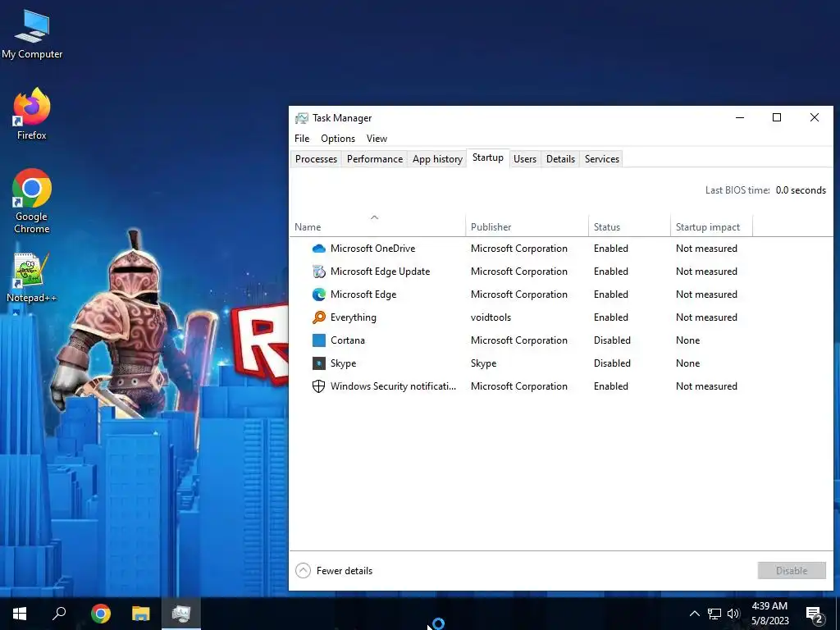Switch to the Services tab

coord(601,159)
